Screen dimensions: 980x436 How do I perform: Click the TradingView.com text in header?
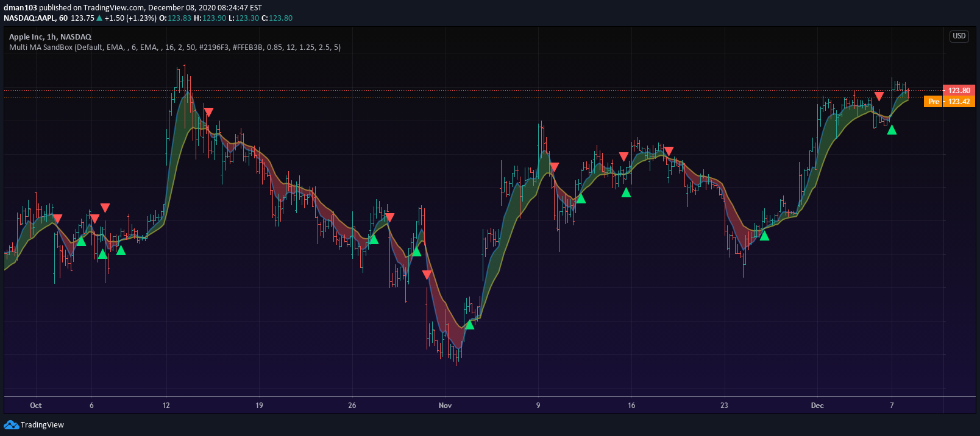click(114, 8)
